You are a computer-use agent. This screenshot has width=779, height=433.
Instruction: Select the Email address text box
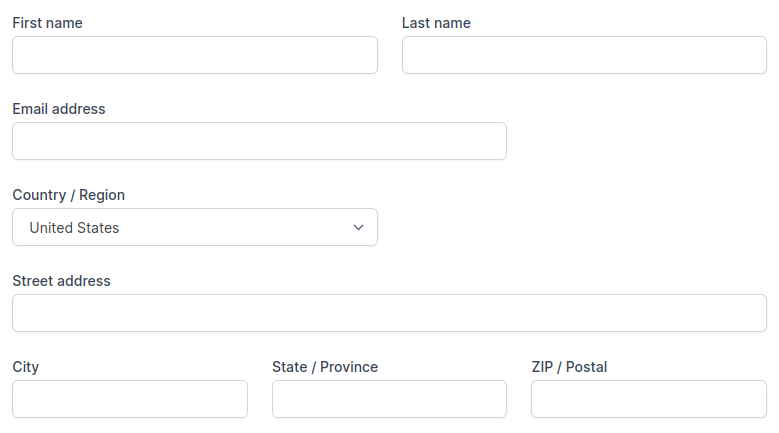point(259,141)
